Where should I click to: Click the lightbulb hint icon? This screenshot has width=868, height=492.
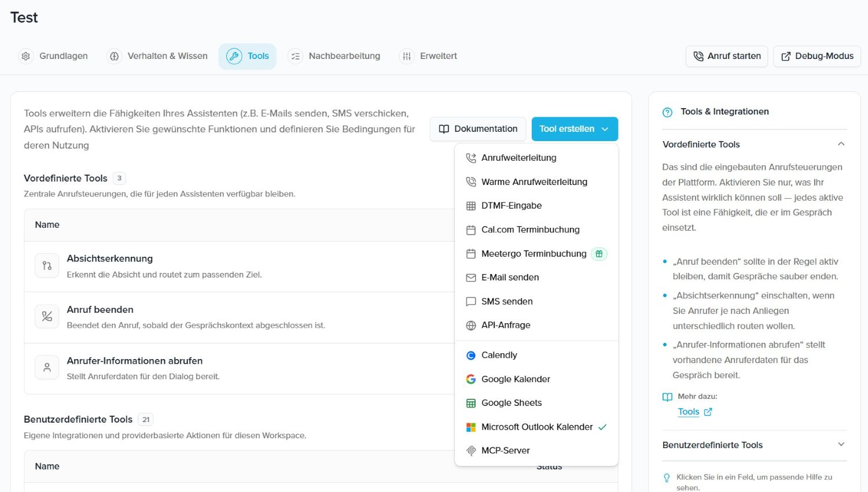click(x=667, y=478)
